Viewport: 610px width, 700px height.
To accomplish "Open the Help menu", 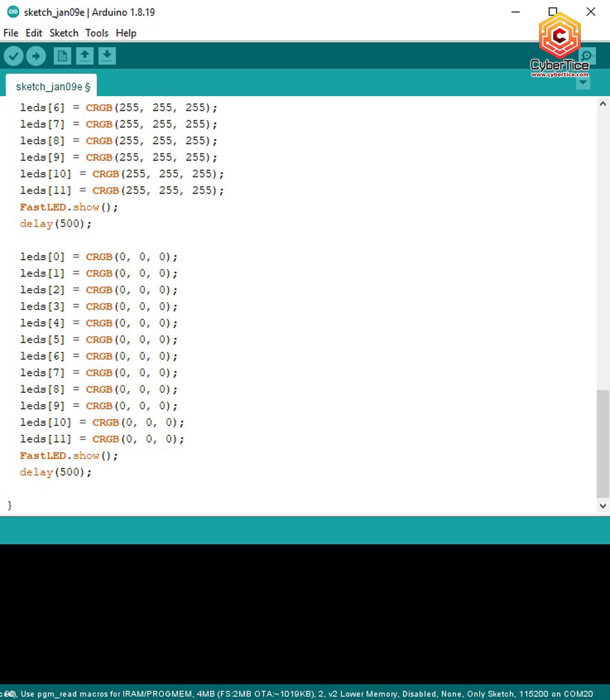I will point(126,33).
